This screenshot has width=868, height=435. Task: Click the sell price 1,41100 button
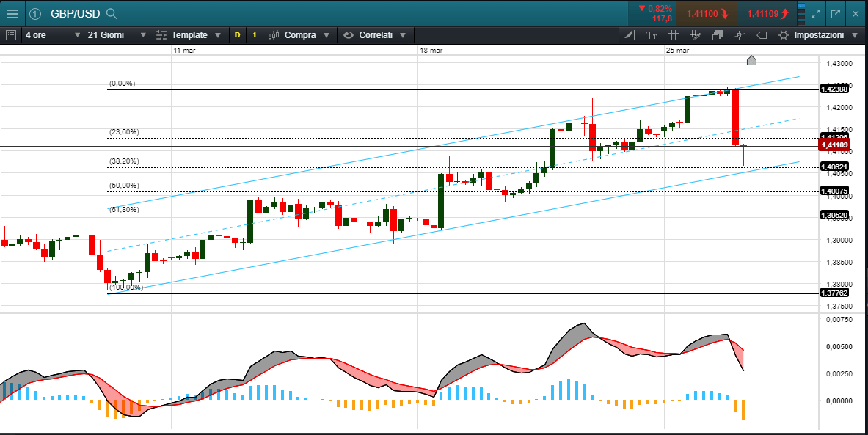(x=707, y=14)
